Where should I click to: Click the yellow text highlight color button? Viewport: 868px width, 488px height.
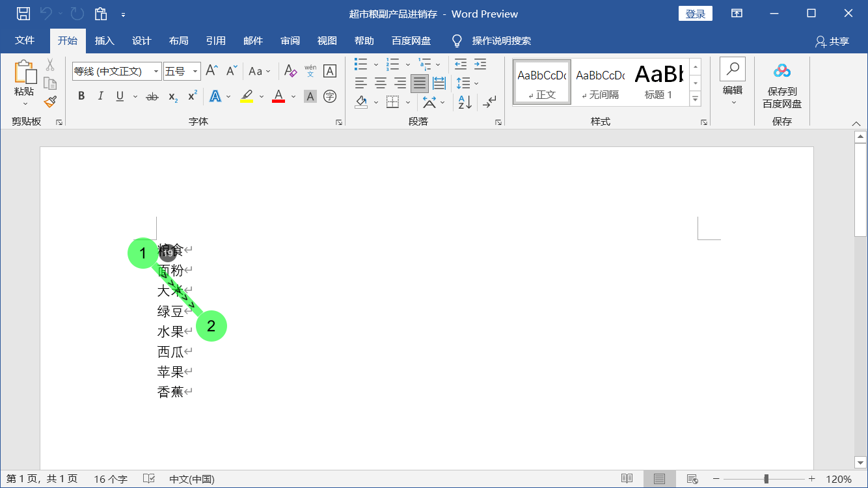[247, 96]
